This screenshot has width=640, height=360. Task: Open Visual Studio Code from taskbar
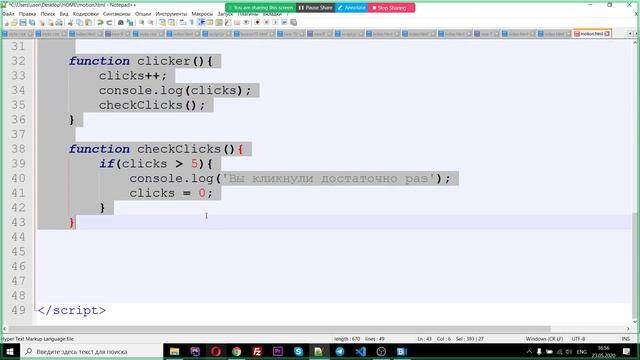[360, 351]
